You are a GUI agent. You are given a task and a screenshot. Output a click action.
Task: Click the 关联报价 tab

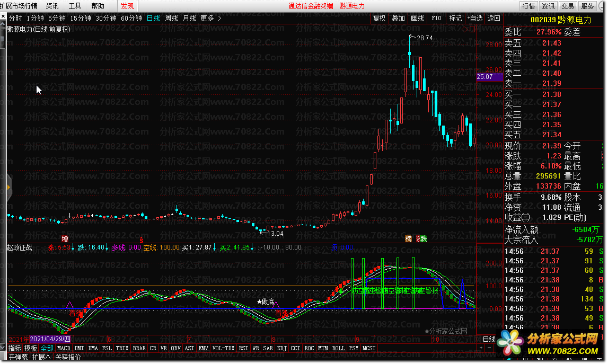[68, 357]
